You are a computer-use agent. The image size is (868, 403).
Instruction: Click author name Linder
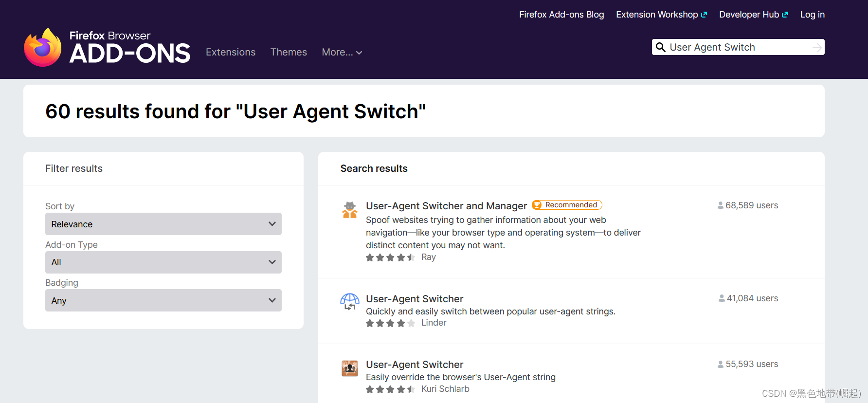434,323
